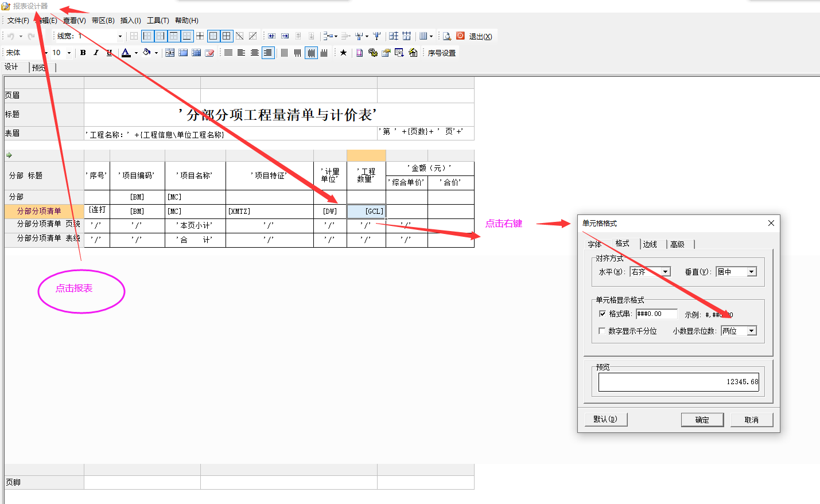Click the redo arrow icon
The height and width of the screenshot is (504, 820).
pyautogui.click(x=31, y=36)
